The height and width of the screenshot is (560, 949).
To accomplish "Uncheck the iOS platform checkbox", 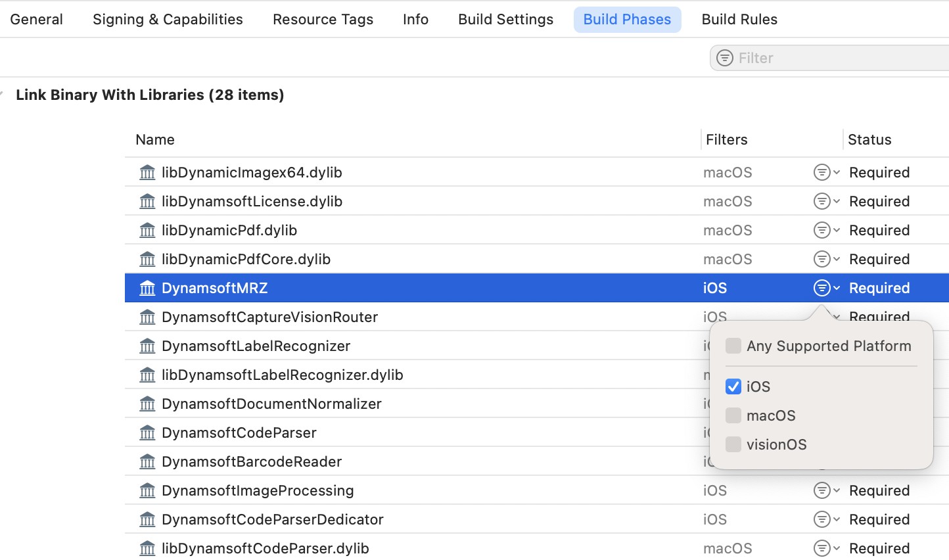I will pos(733,386).
